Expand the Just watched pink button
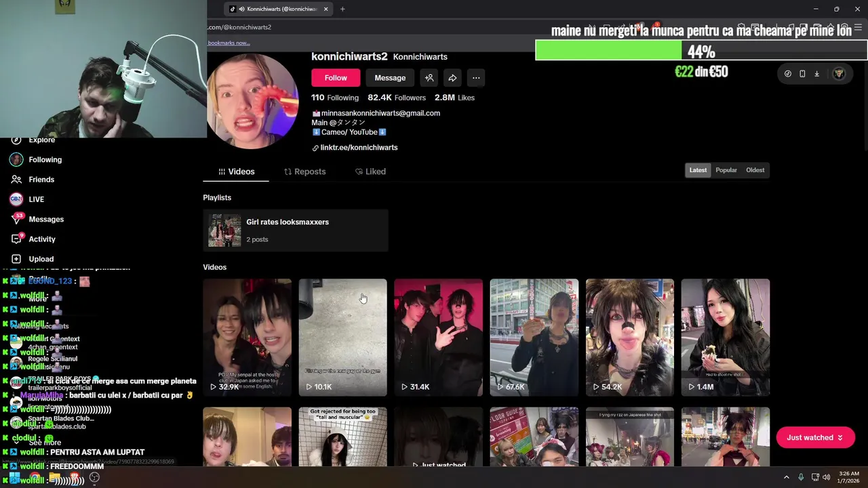The width and height of the screenshot is (868, 488). point(815,438)
